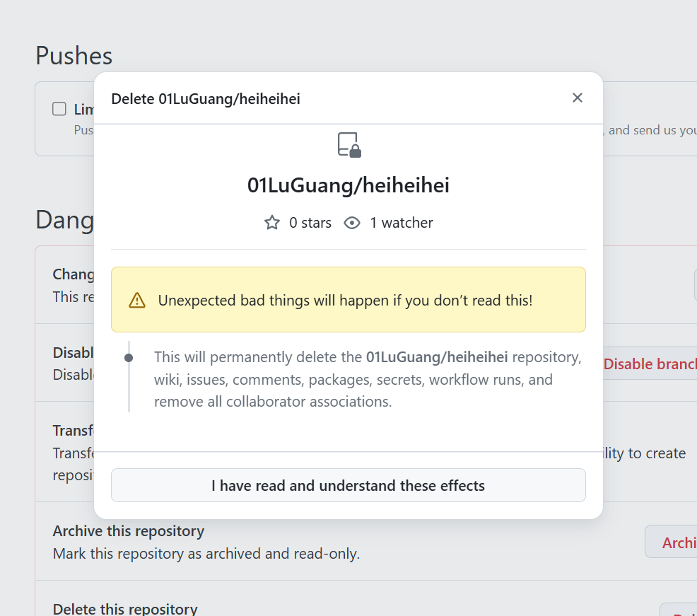Click the red Disable branch button
The image size is (697, 616).
[x=650, y=364]
